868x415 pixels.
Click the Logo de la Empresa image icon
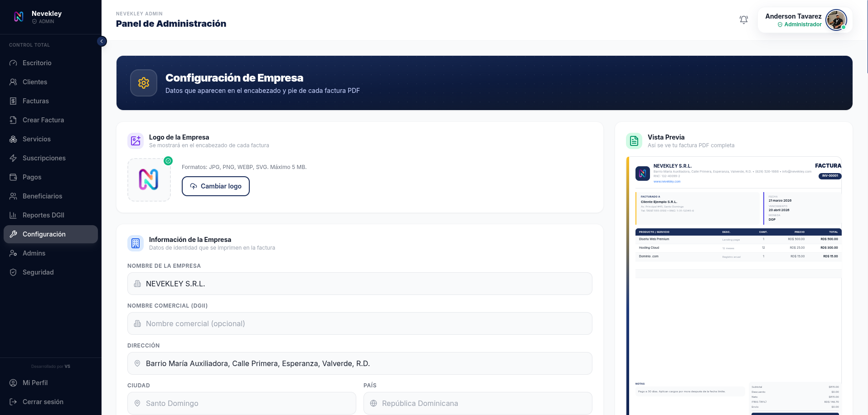coord(136,141)
